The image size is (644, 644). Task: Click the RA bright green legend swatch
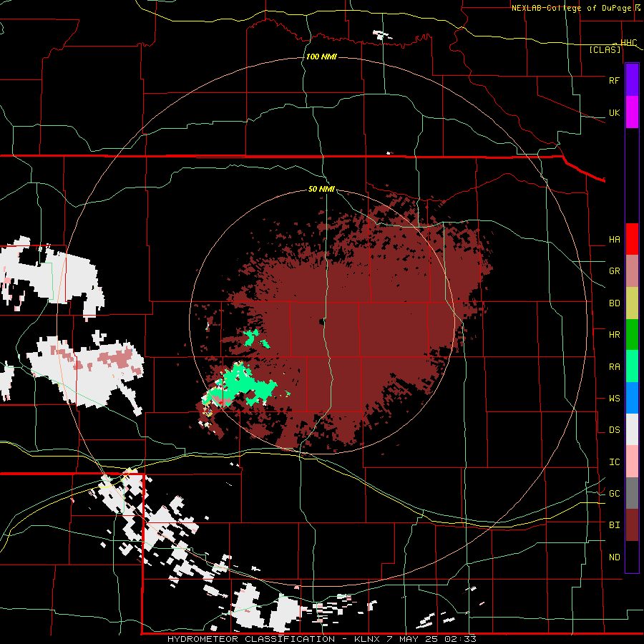632,366
